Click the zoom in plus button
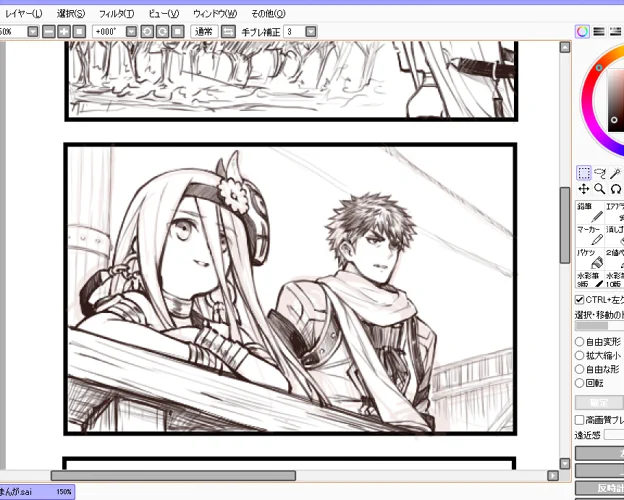624x500 pixels. 64,31
